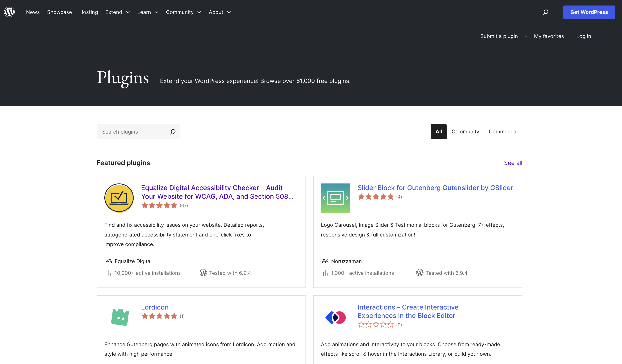Click the Featured plugins heading
Viewport: 622px width, 364px height.
(123, 163)
